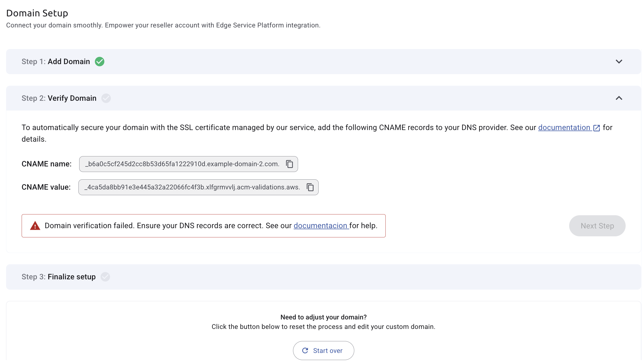Click the Step 2: Verify Domain header

[x=323, y=98]
